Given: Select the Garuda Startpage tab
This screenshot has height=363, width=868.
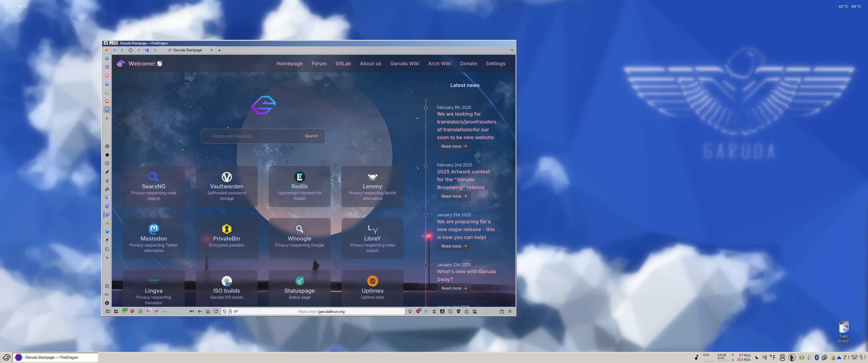Looking at the screenshot, I should 187,50.
